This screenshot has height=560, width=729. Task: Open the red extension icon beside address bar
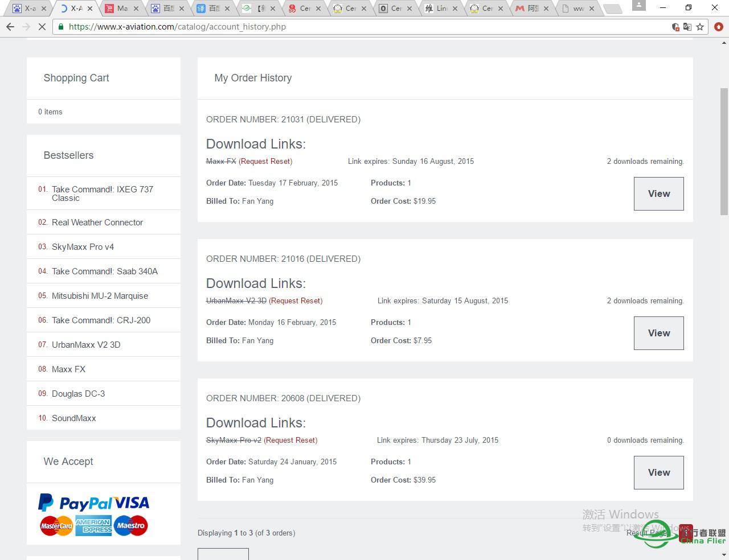(x=718, y=27)
